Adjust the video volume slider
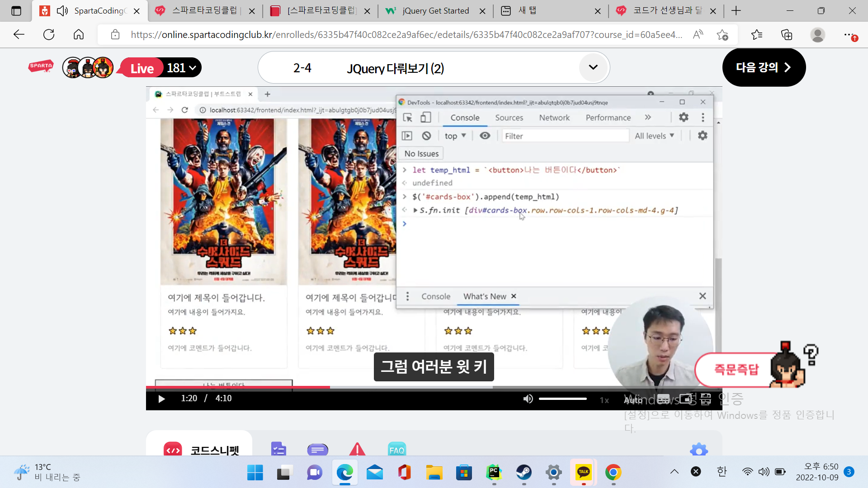This screenshot has height=488, width=868. pyautogui.click(x=563, y=399)
